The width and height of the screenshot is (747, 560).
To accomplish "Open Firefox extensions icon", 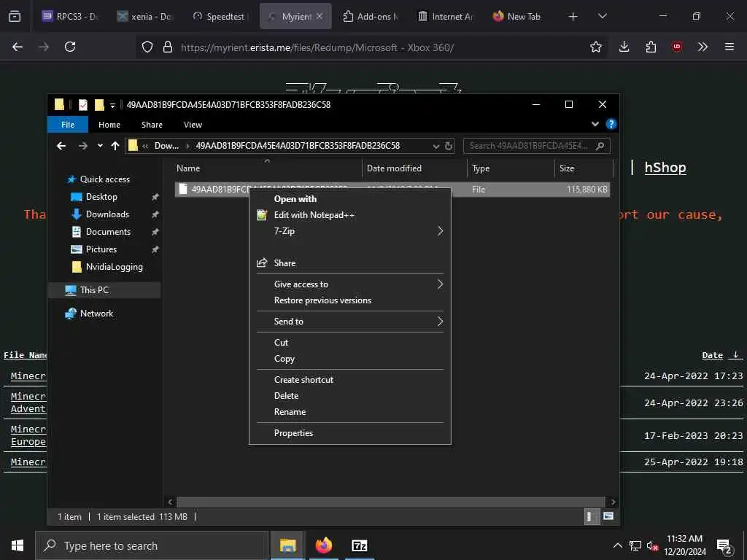I will [651, 47].
